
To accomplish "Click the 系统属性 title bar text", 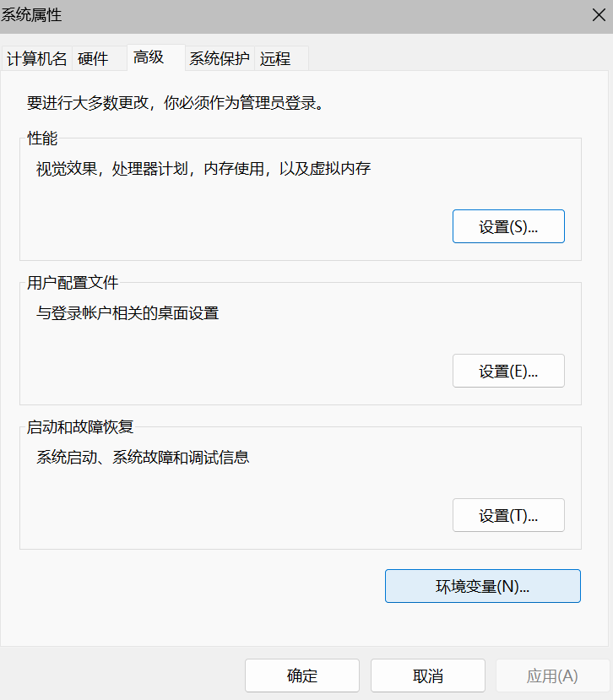I will click(x=32, y=14).
